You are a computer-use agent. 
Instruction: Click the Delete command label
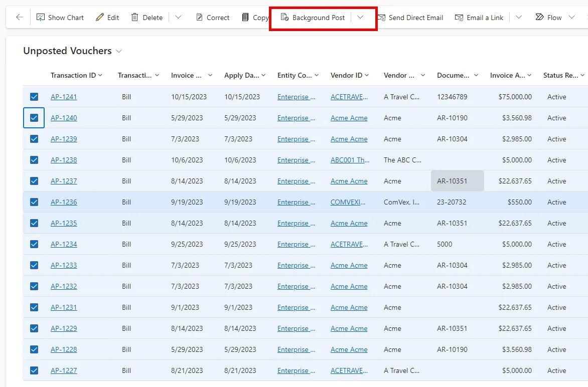tap(153, 18)
